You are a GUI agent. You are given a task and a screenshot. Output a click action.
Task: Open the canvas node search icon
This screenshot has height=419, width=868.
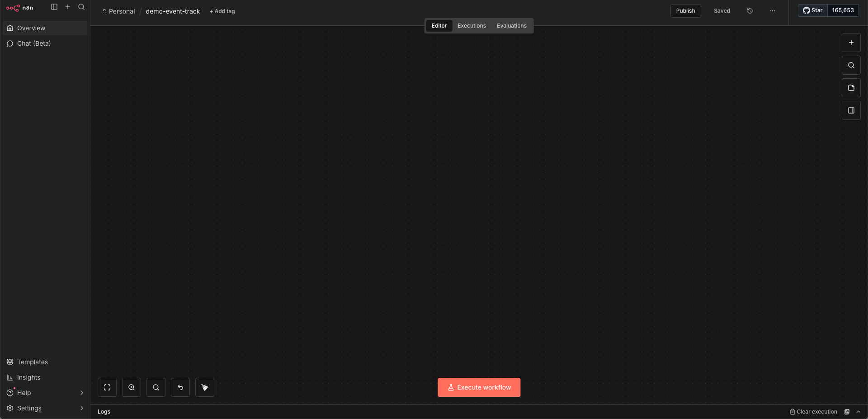tap(851, 65)
